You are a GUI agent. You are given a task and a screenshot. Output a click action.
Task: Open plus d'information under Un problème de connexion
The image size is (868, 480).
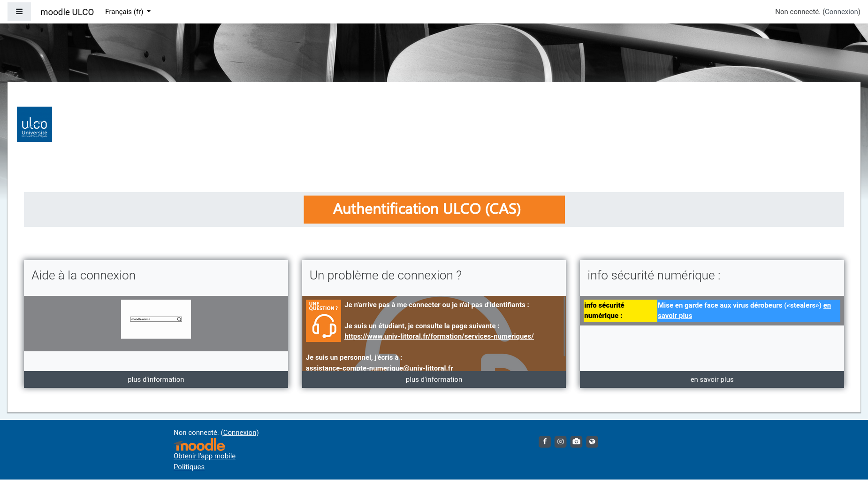click(434, 379)
